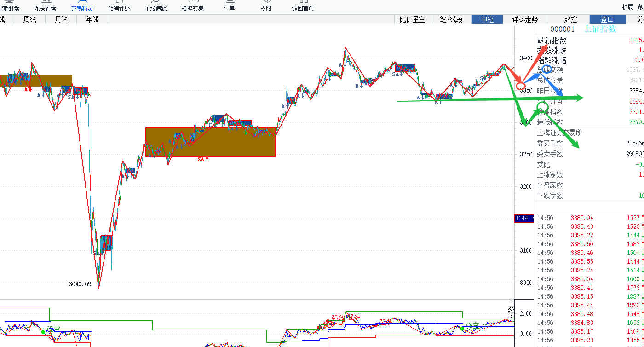Switch to the 月线 monthly tab
Image resolution: width=644 pixels, height=347 pixels.
61,19
